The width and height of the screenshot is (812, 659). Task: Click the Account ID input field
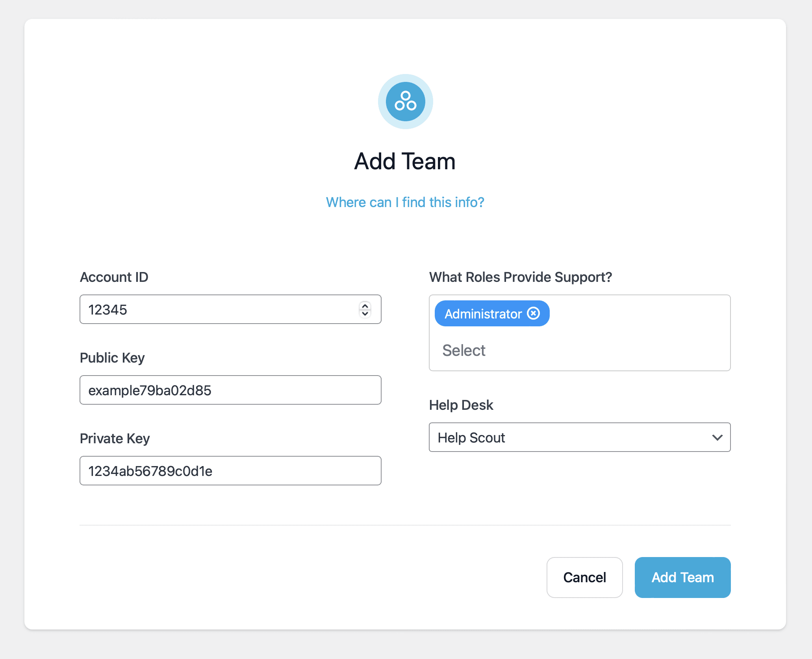pos(230,309)
